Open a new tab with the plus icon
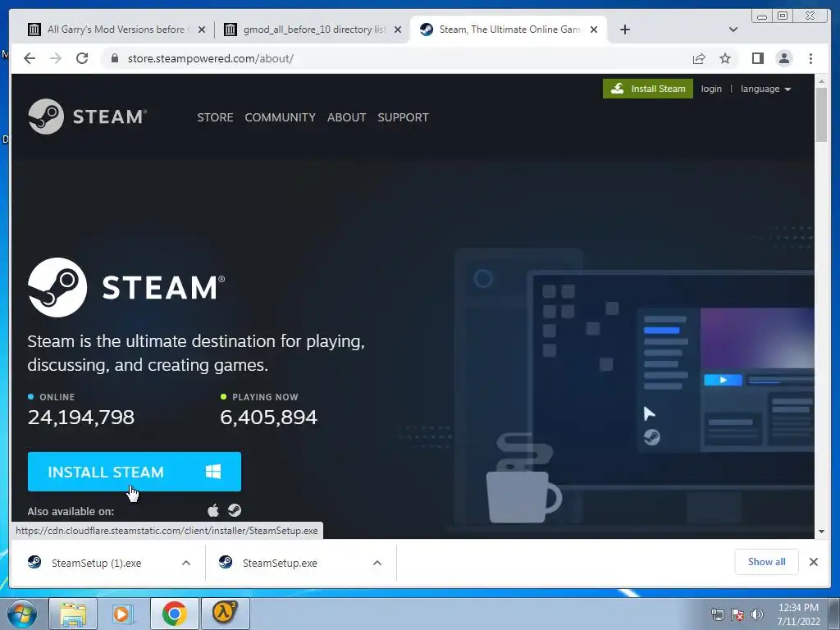 click(x=624, y=30)
